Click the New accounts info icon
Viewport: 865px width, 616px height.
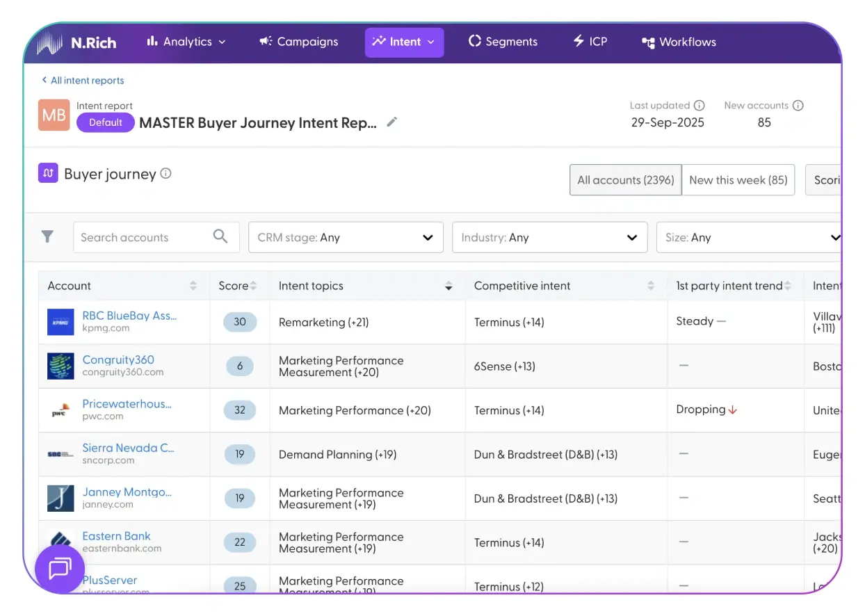click(798, 106)
